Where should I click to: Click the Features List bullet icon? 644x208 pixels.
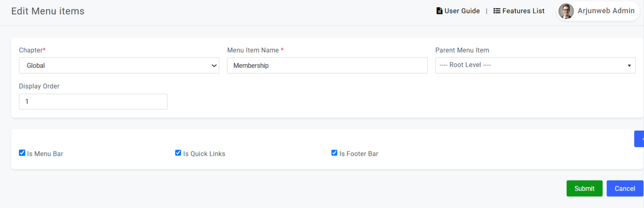click(497, 11)
